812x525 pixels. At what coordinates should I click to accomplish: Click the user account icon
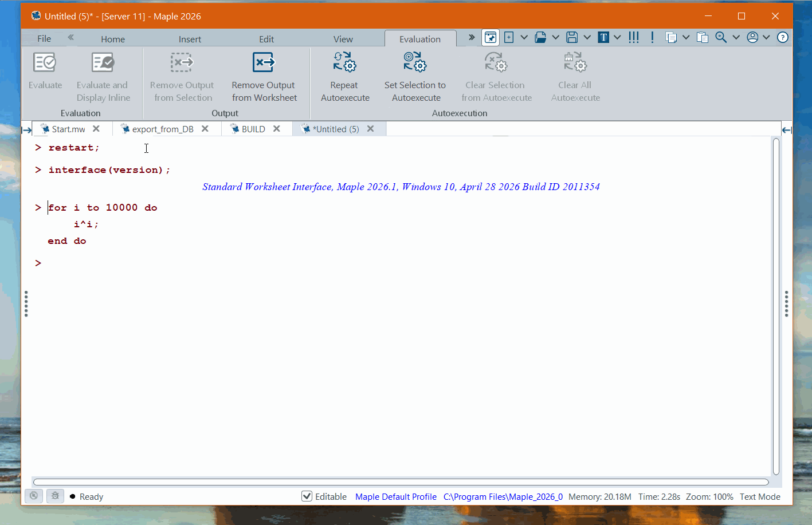(x=752, y=38)
